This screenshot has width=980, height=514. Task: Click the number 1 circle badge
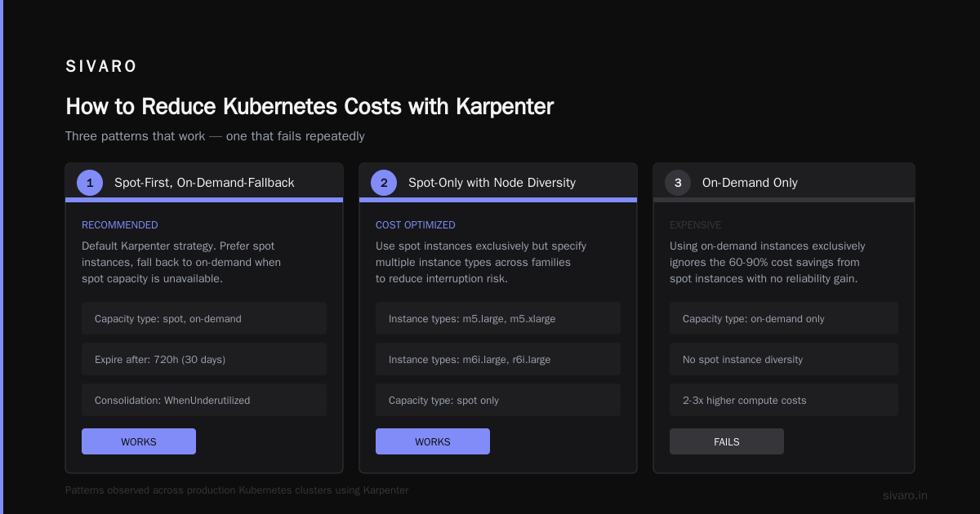click(90, 183)
